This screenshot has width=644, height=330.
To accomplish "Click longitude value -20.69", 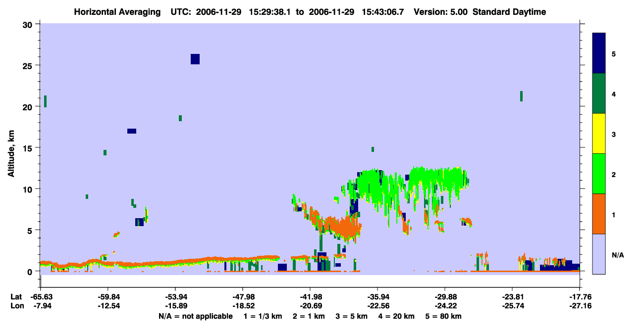I will pos(310,306).
